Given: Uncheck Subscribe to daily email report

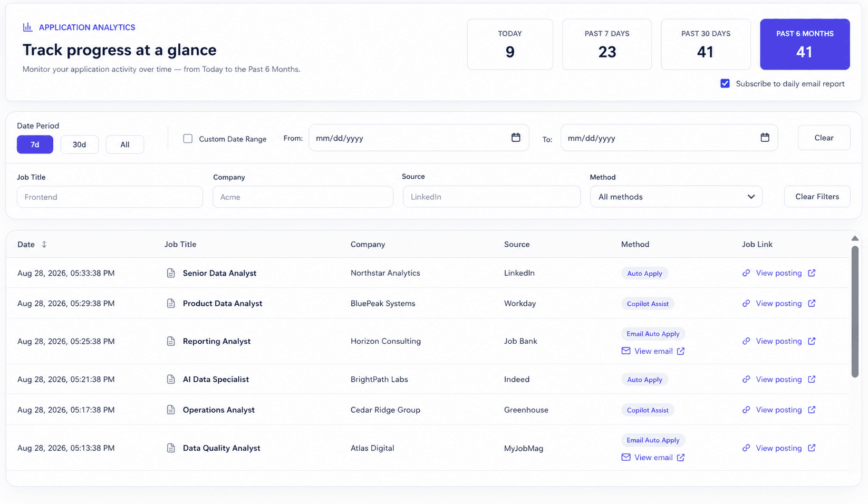Looking at the screenshot, I should pos(725,83).
